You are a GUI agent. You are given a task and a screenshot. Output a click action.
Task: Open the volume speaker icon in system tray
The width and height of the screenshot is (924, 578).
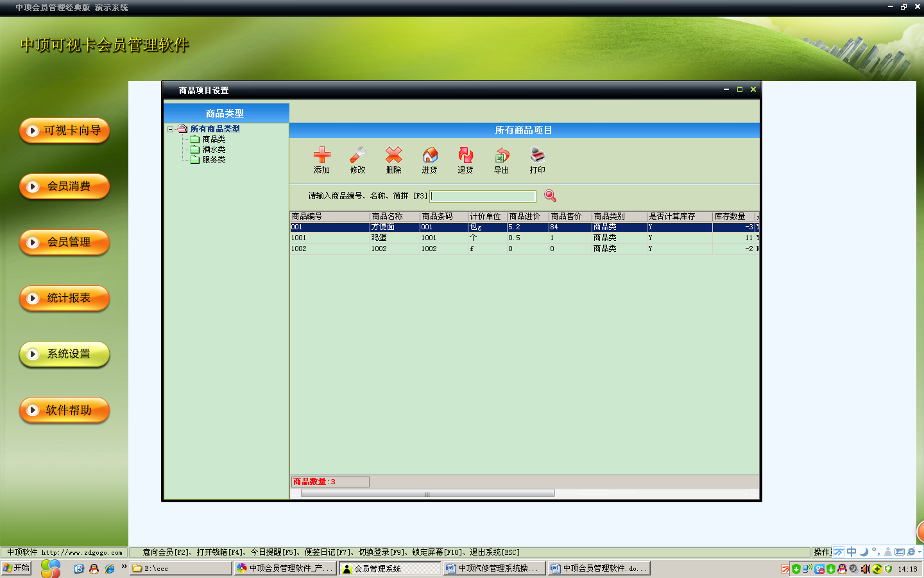coord(864,568)
